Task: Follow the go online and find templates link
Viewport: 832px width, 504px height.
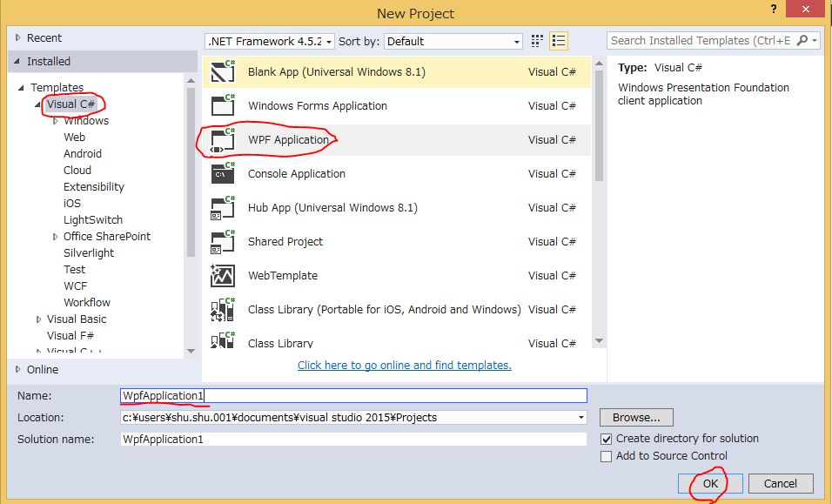Action: (x=404, y=365)
